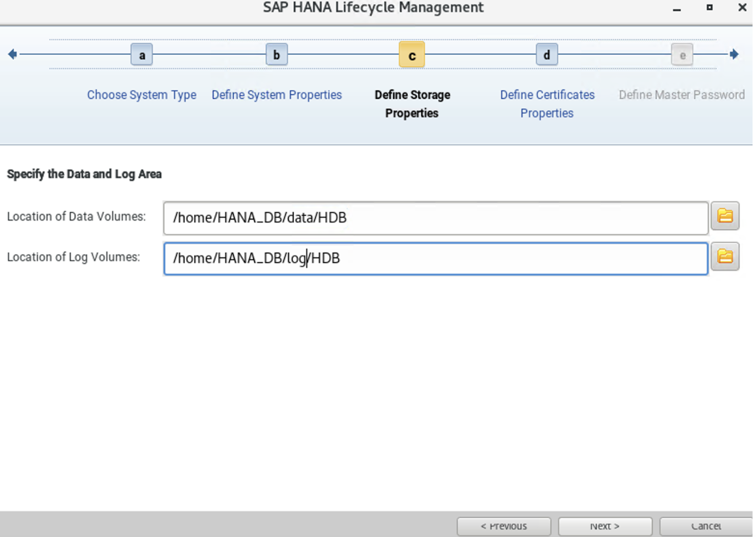Select highlighted step c on the roadmap

pyautogui.click(x=412, y=55)
